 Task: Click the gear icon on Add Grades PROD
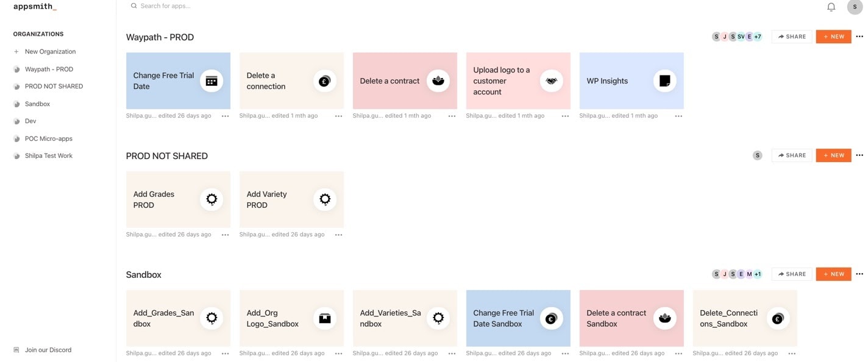pyautogui.click(x=212, y=199)
